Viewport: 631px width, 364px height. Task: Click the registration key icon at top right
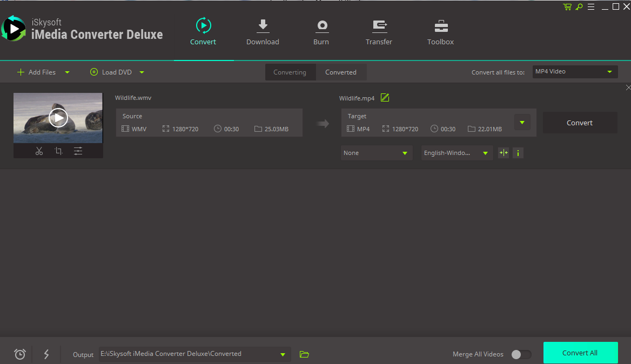pos(579,6)
